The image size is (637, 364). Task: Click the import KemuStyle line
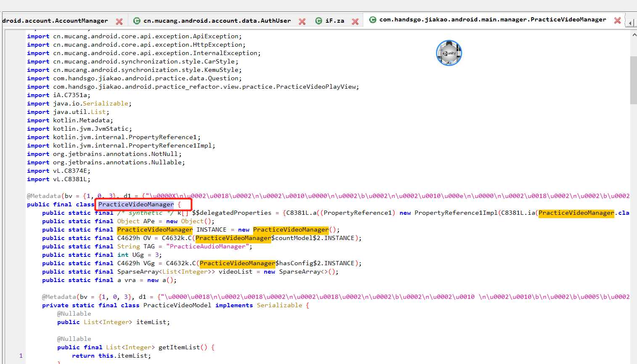pos(135,70)
